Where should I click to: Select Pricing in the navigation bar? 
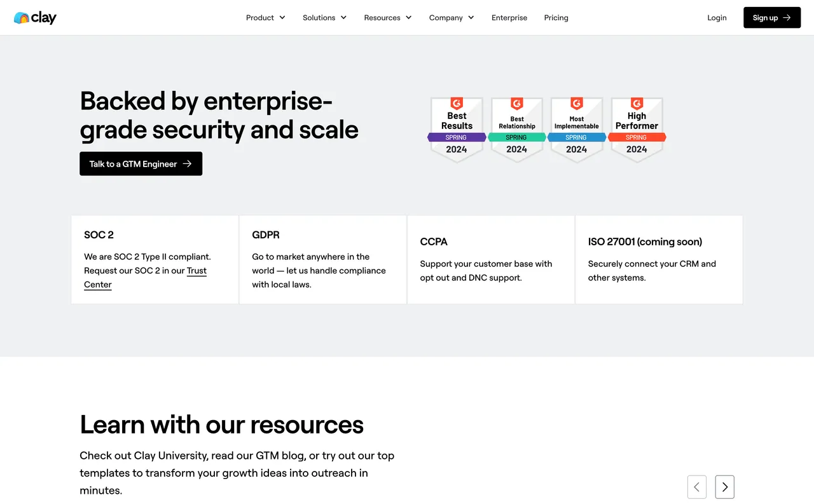556,18
